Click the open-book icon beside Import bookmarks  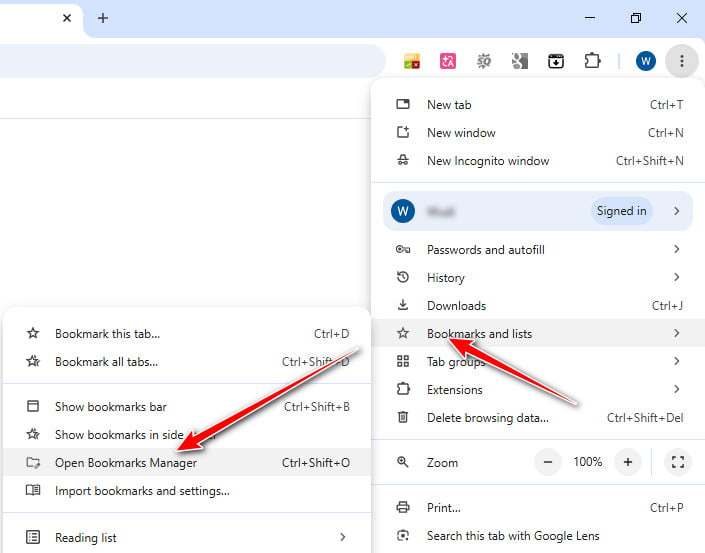[x=33, y=490]
